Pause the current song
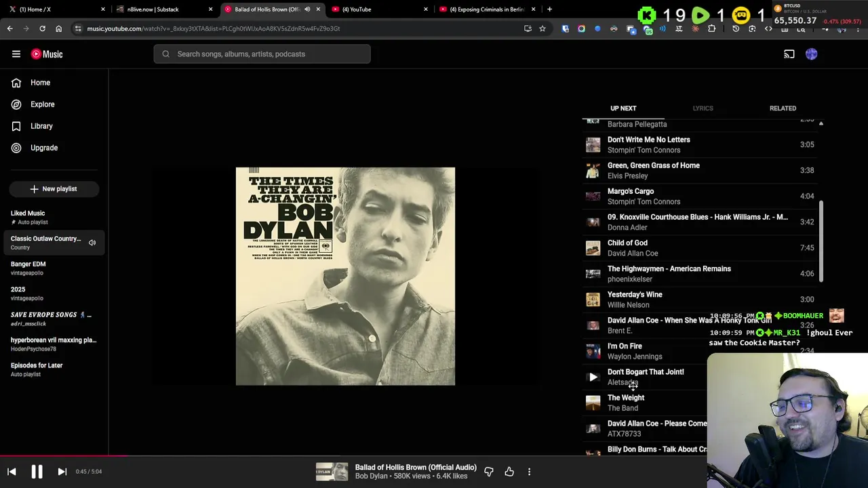 coord(37,472)
